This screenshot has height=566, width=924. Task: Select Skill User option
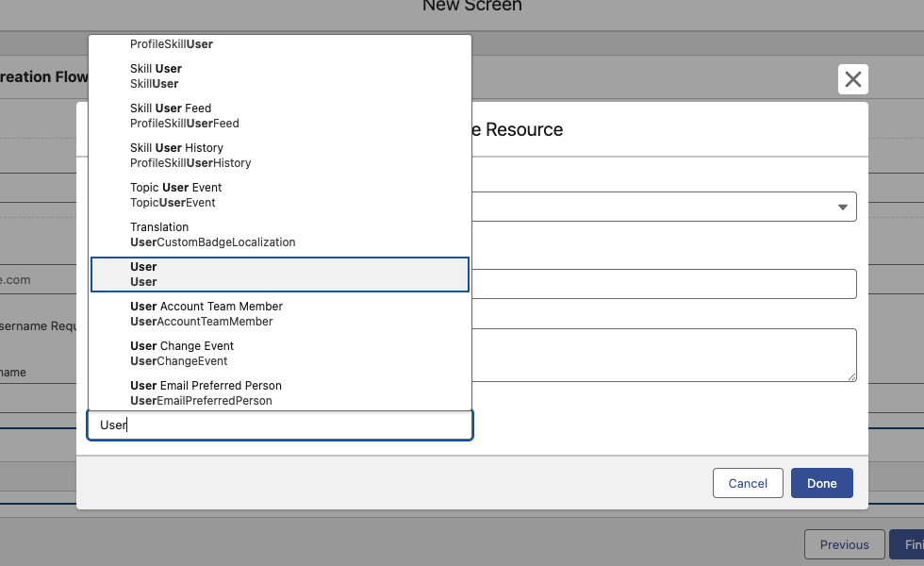click(279, 76)
